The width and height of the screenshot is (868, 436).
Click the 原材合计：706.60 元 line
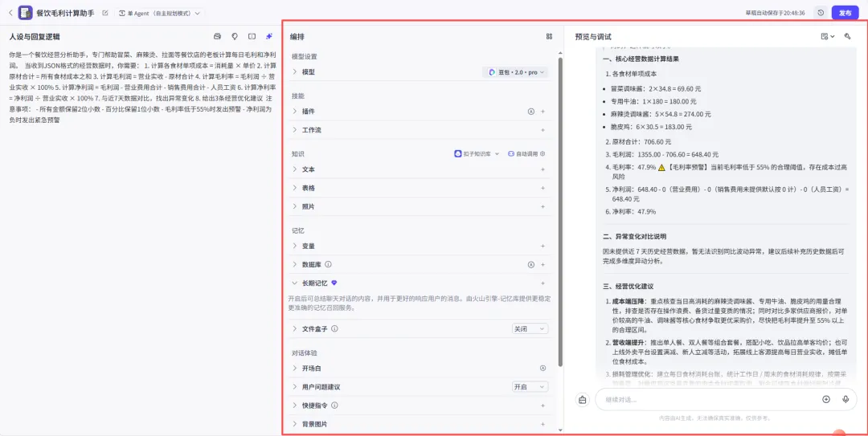tap(637, 141)
